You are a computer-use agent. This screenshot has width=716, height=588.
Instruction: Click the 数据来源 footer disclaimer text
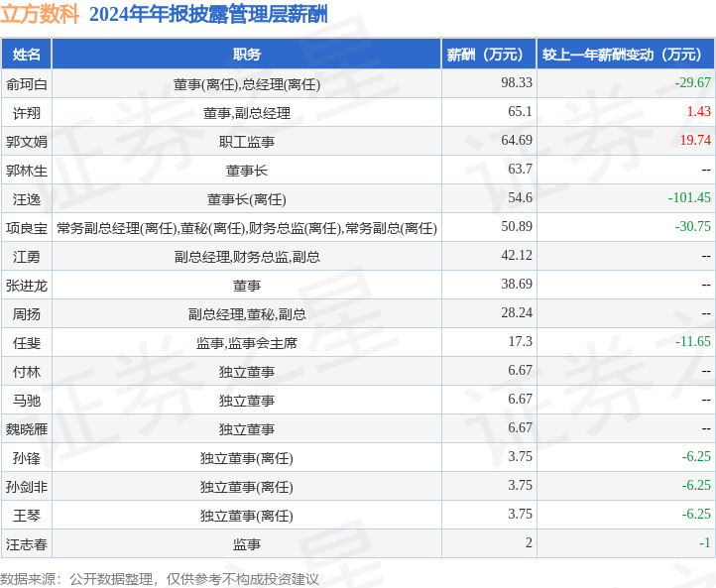click(160, 579)
